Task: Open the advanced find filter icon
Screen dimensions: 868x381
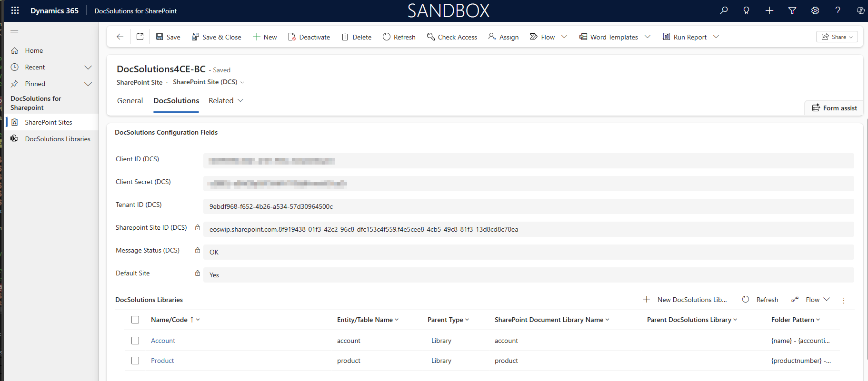Action: [x=792, y=10]
